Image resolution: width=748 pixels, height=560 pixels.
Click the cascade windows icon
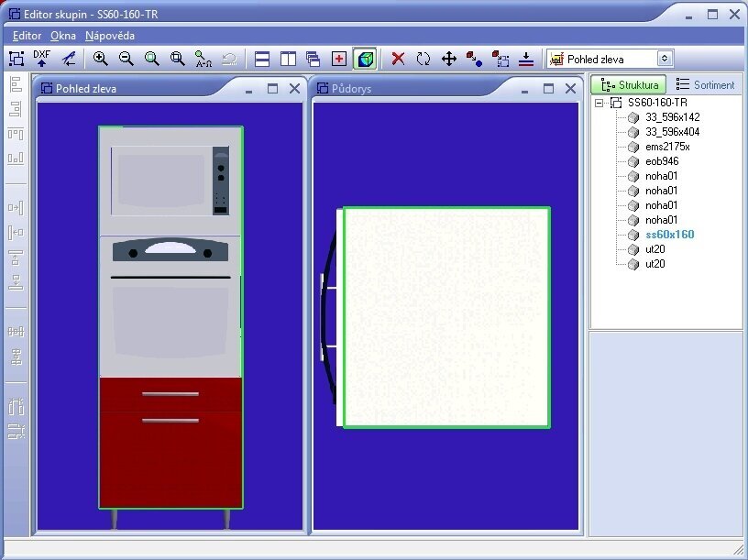pyautogui.click(x=313, y=59)
